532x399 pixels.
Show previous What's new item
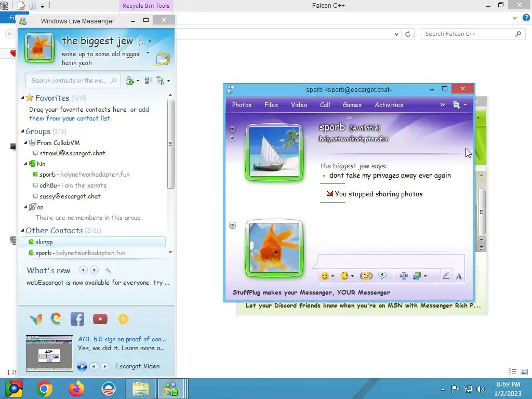(83, 270)
